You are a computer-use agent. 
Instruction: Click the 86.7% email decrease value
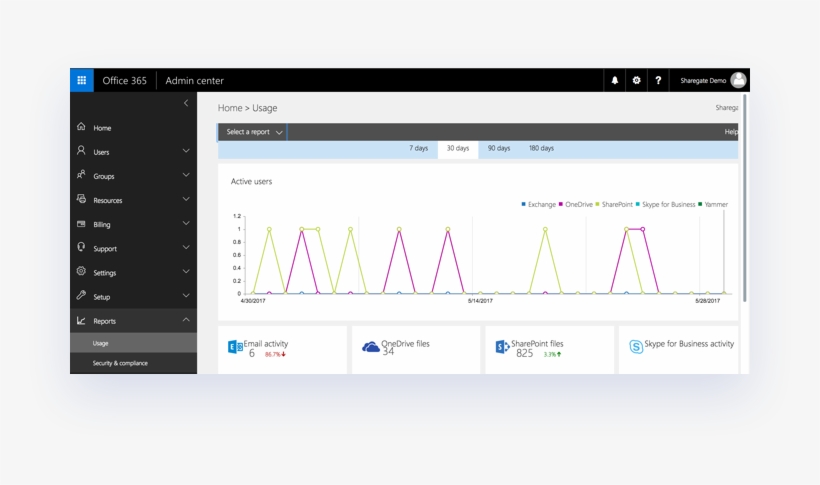[x=275, y=355]
